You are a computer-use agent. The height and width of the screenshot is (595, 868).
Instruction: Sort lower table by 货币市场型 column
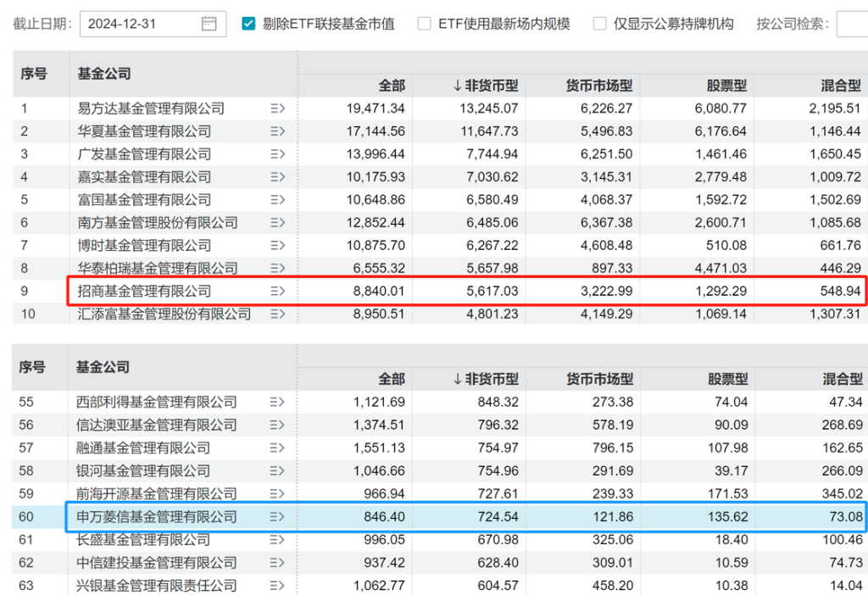click(599, 379)
